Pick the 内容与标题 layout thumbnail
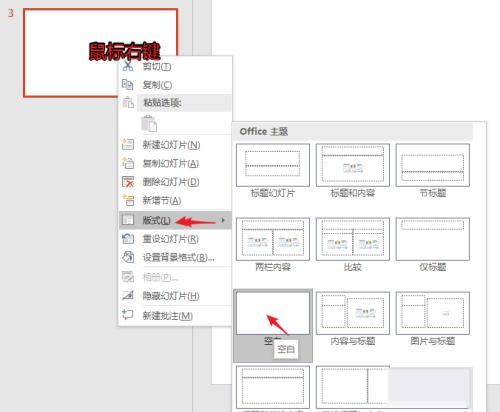500x412 pixels. pyautogui.click(x=353, y=313)
